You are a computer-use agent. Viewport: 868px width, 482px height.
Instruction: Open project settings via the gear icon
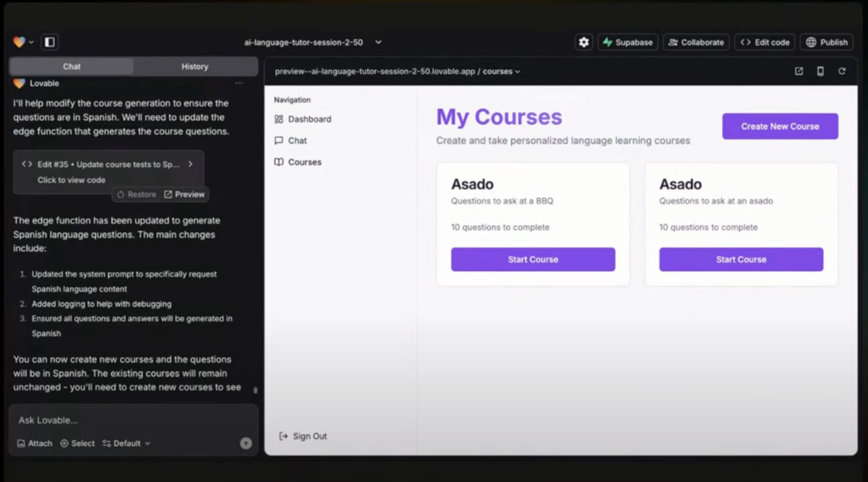point(583,42)
